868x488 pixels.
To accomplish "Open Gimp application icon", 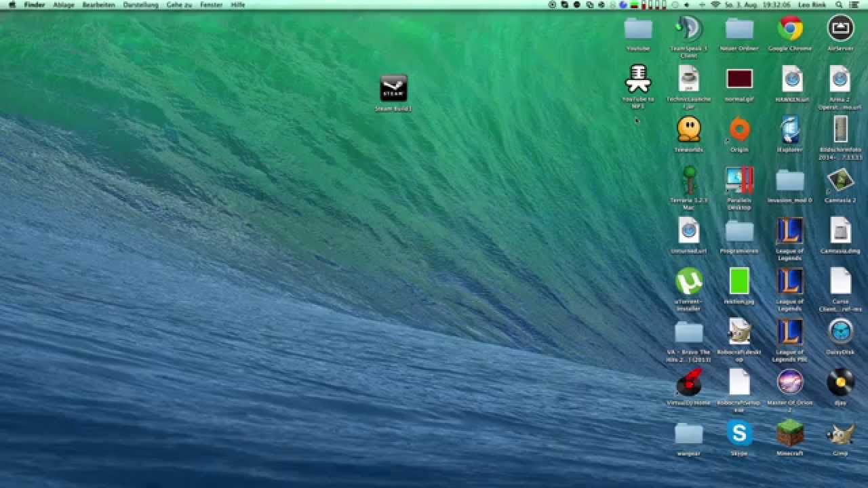I will (x=840, y=433).
